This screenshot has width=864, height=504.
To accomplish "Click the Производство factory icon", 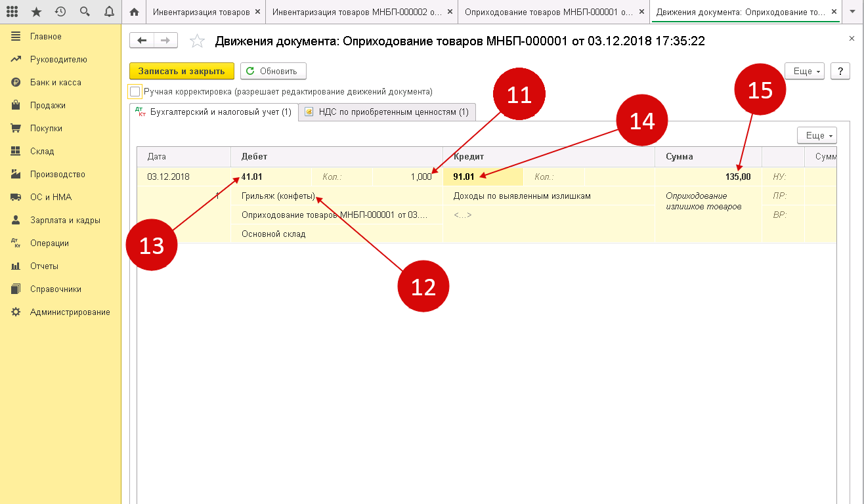I will pyautogui.click(x=16, y=175).
